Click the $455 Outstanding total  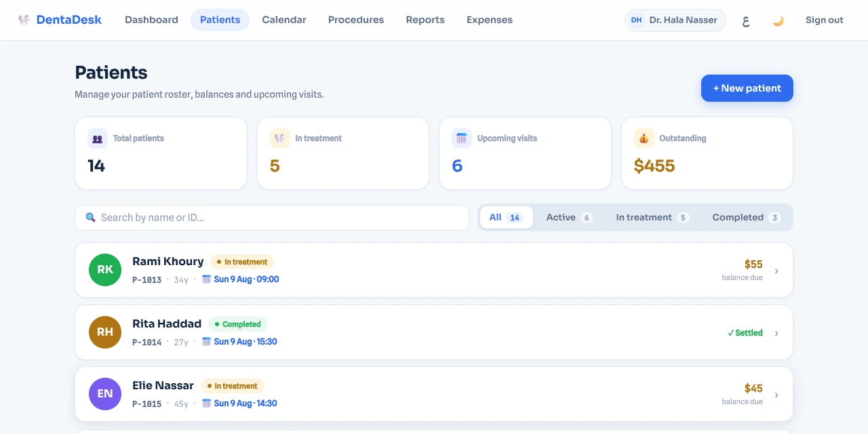click(654, 166)
